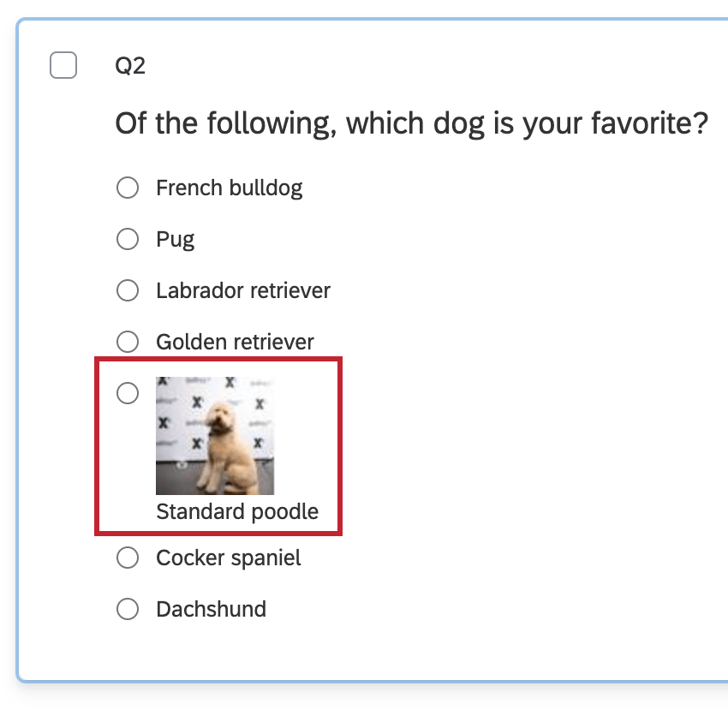Click the question text to edit it
728x728 pixels.
pyautogui.click(x=411, y=122)
